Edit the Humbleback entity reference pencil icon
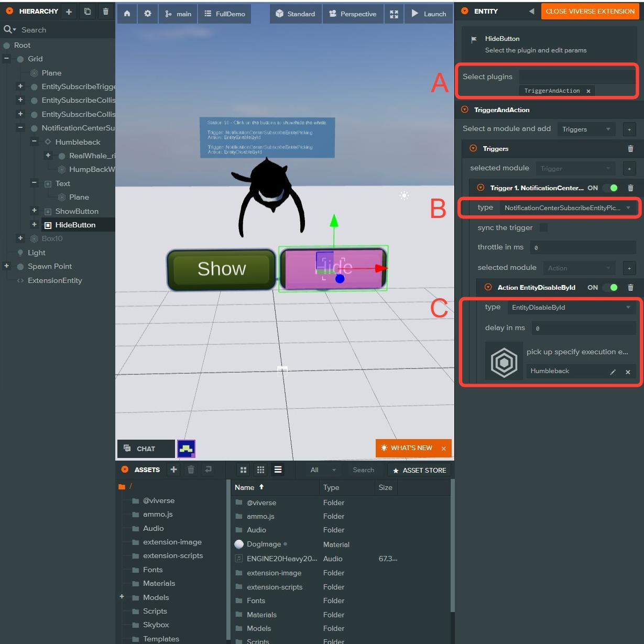Viewport: 644px width, 644px height. pos(613,372)
